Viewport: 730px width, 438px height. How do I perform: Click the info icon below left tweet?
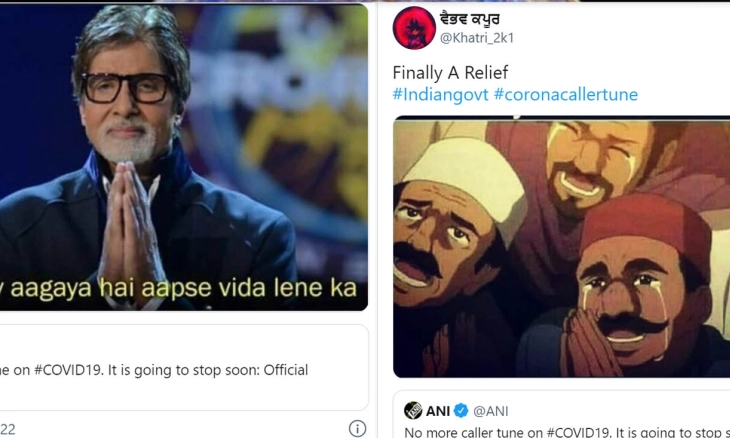[357, 428]
